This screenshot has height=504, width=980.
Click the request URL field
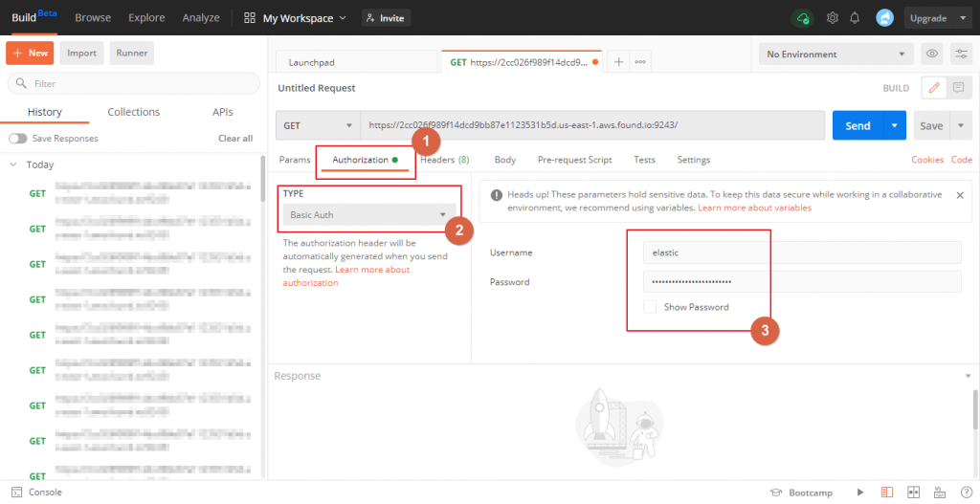coord(592,125)
